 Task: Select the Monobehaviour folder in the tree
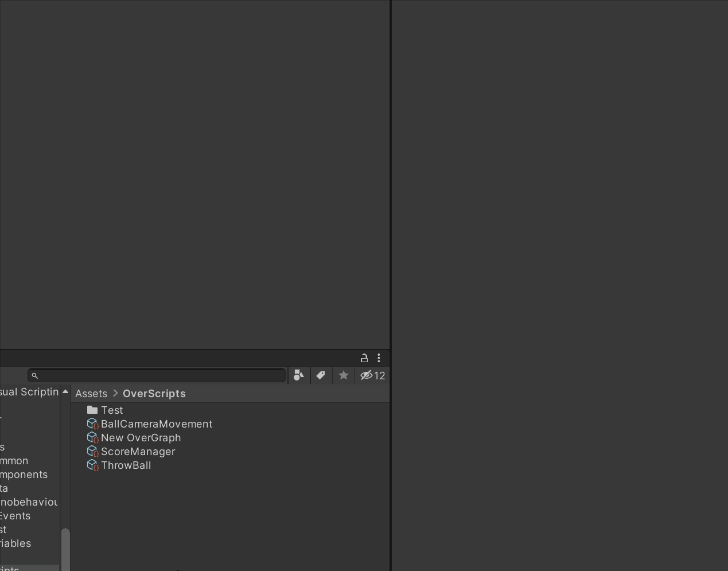tap(29, 502)
